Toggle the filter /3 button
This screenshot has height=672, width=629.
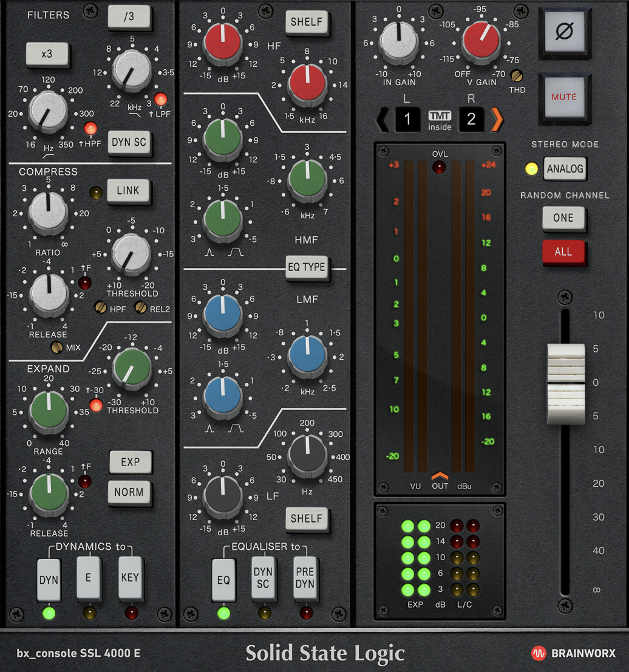click(129, 17)
